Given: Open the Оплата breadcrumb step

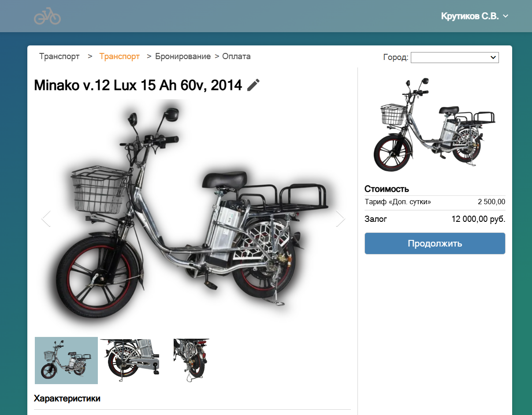Looking at the screenshot, I should coord(236,56).
